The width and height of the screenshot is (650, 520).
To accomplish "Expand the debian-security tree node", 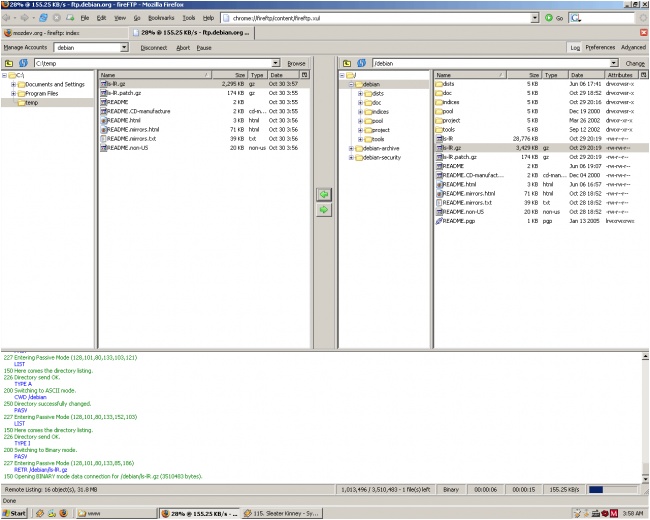I will coord(351,157).
